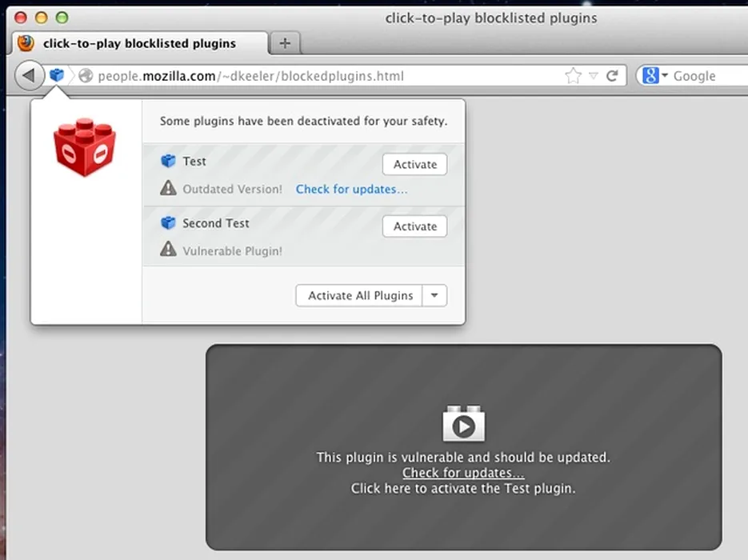
Task: Click the warning icon beside Outdated Version
Action: pyautogui.click(x=168, y=189)
